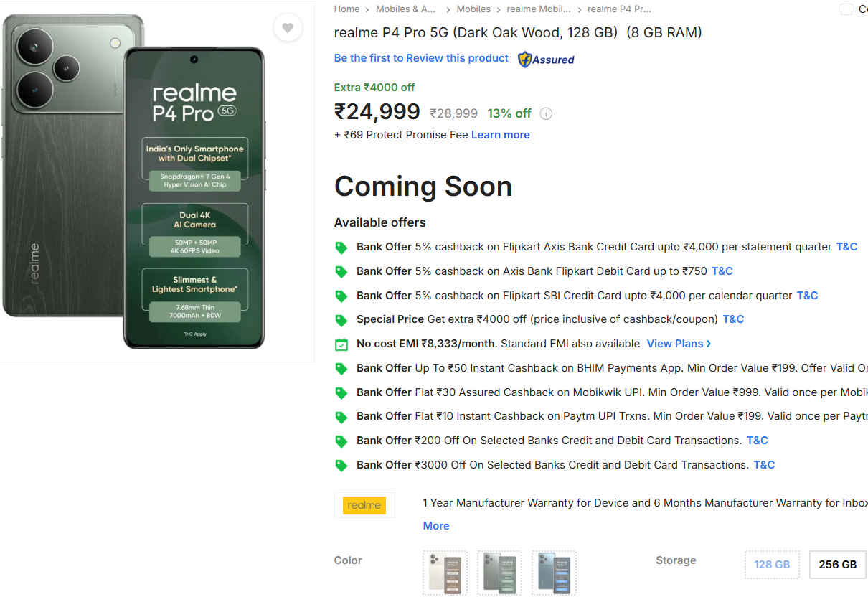Click the green tag icon beside Special Price

click(x=341, y=320)
